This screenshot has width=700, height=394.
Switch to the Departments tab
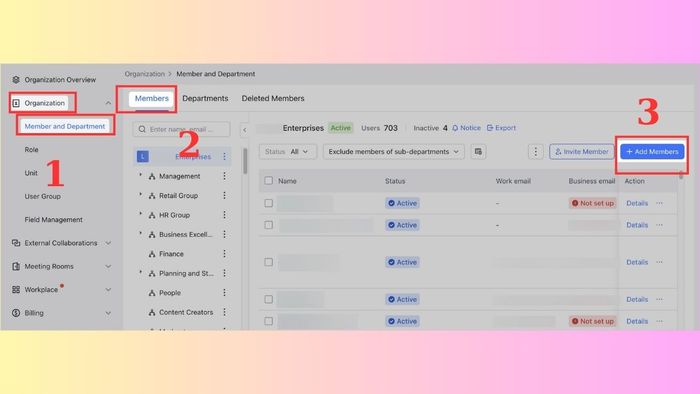pos(205,98)
